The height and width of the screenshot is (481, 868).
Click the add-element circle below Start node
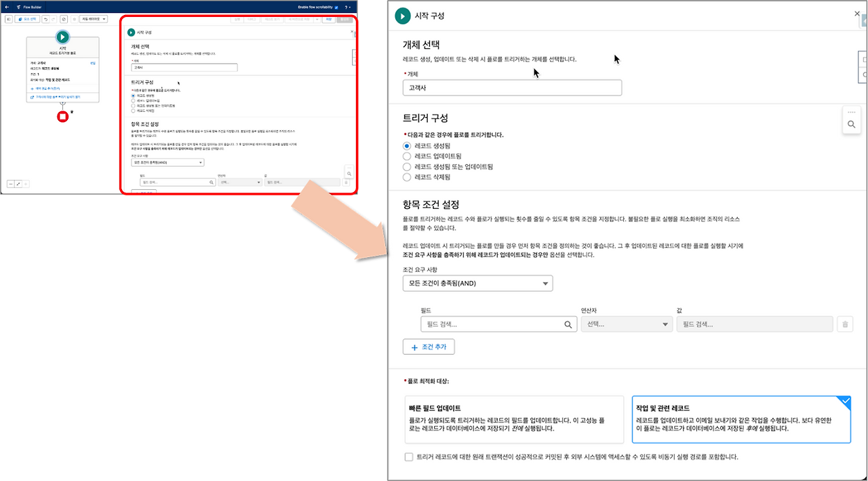[62, 103]
